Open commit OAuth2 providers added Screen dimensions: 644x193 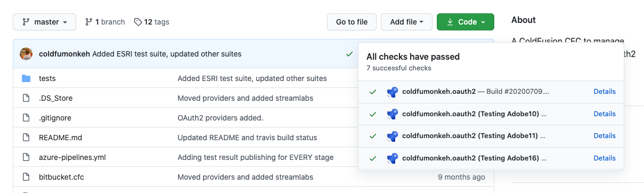click(x=221, y=118)
